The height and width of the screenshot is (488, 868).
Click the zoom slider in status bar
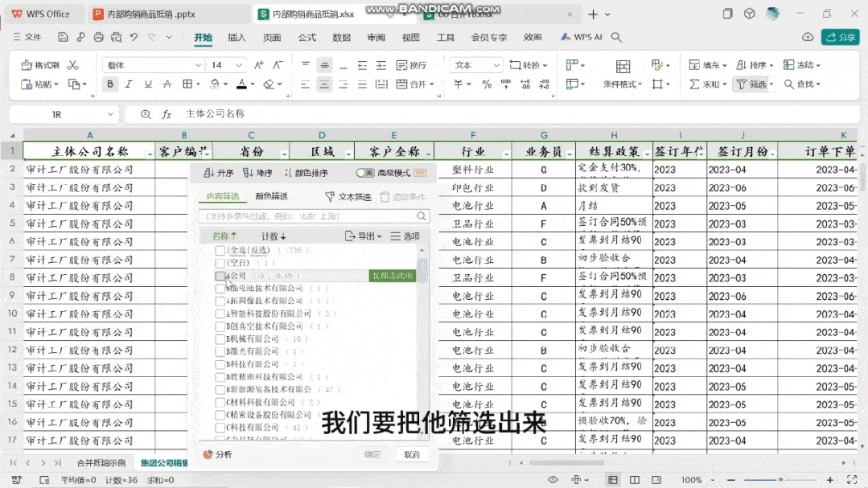click(780, 480)
